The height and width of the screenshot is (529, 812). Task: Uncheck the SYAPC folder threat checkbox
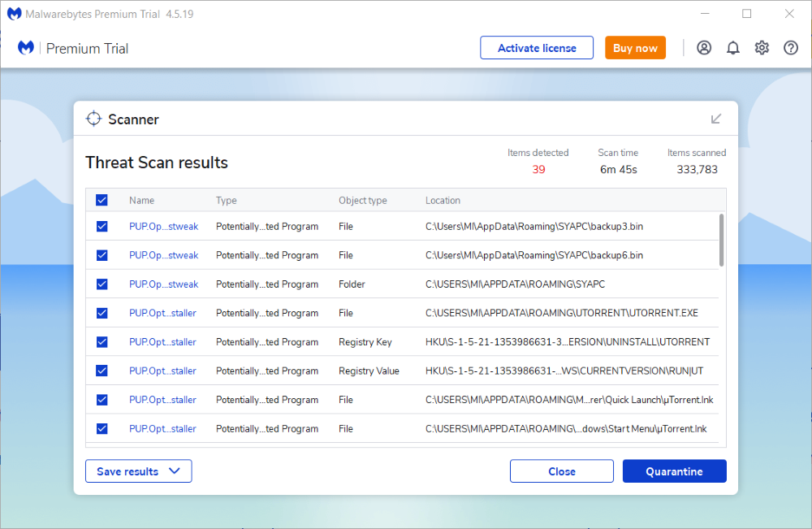tap(102, 284)
